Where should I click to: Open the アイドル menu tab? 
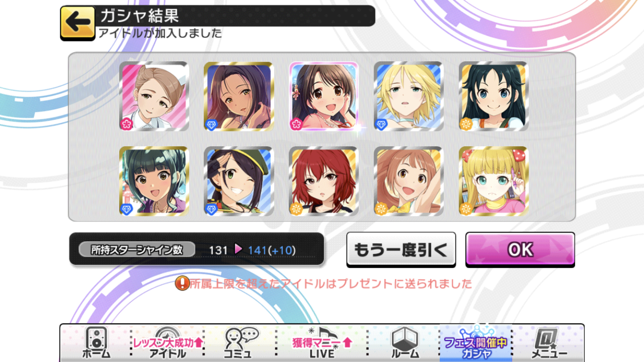click(168, 342)
